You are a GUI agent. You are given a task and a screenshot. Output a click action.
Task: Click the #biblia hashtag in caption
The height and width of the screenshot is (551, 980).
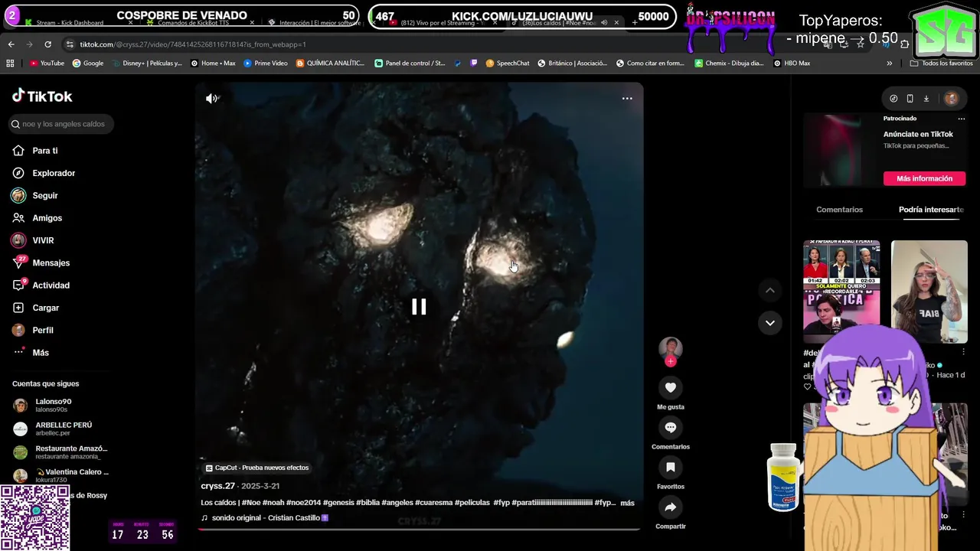(x=368, y=503)
